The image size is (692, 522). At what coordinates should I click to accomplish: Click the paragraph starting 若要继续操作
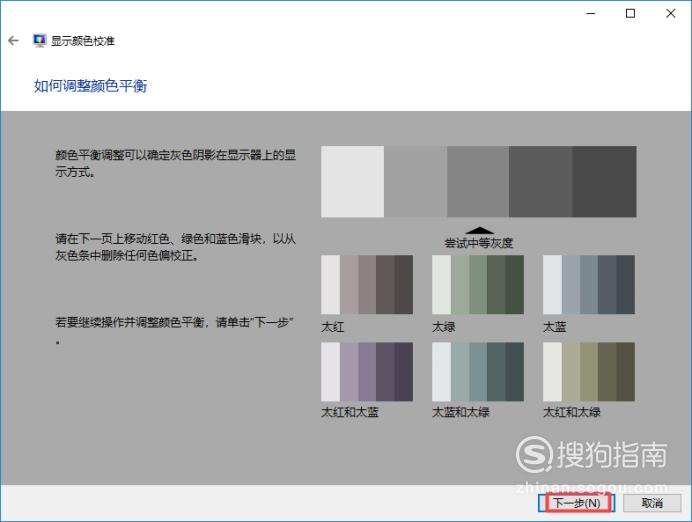coord(174,330)
